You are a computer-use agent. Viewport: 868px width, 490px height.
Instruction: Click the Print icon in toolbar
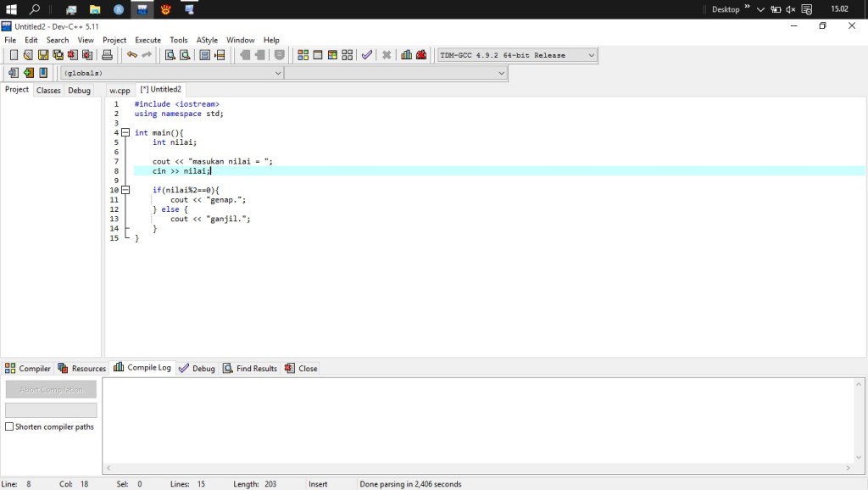click(x=108, y=55)
